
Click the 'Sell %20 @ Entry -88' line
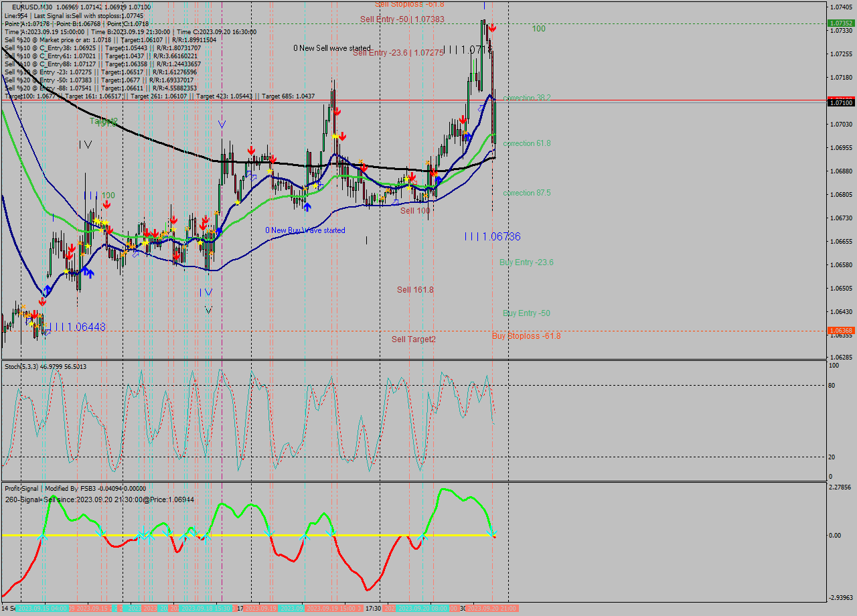[x=100, y=88]
